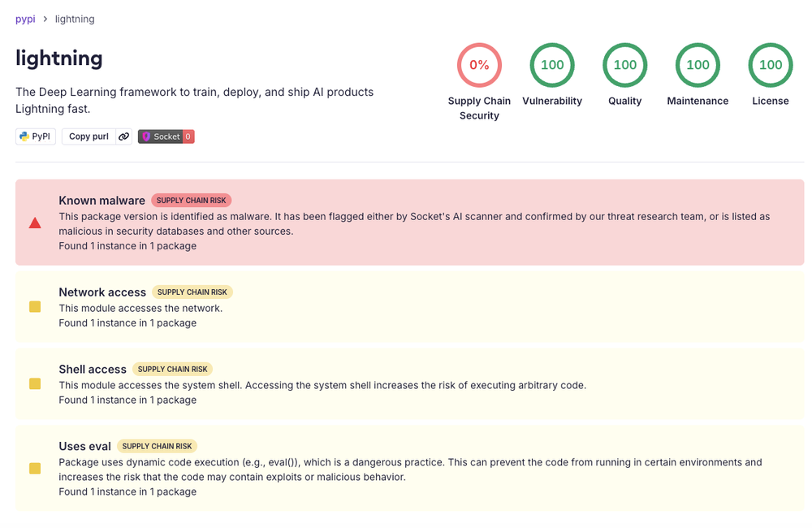Click the yellow square icon beside Uses eval

[x=35, y=469]
